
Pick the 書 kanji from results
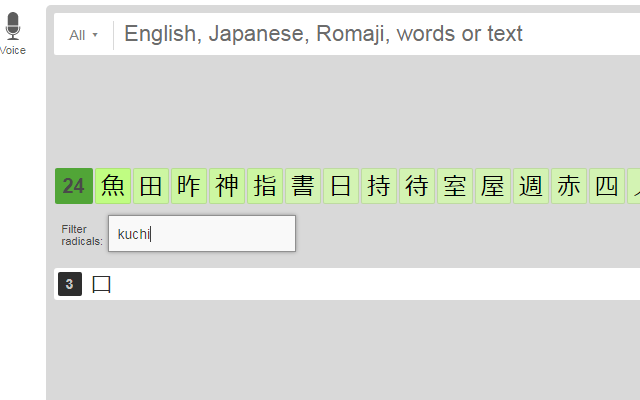pyautogui.click(x=303, y=186)
